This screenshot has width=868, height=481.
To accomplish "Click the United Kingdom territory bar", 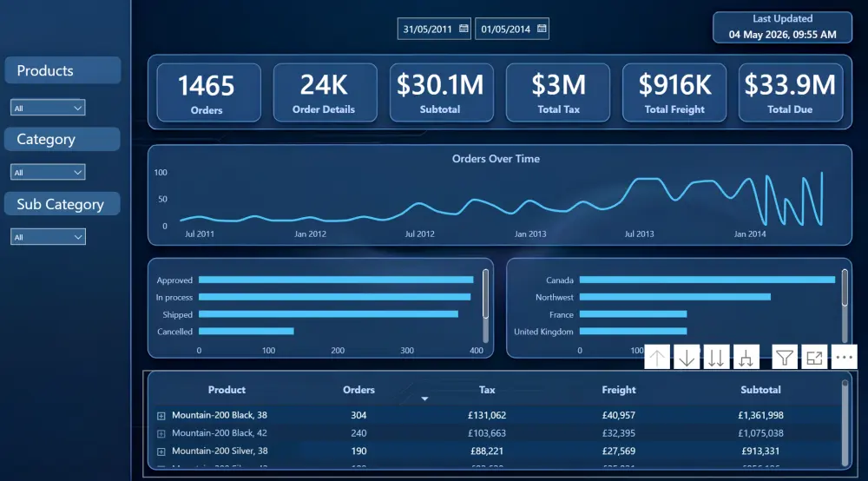I will pyautogui.click(x=634, y=332).
